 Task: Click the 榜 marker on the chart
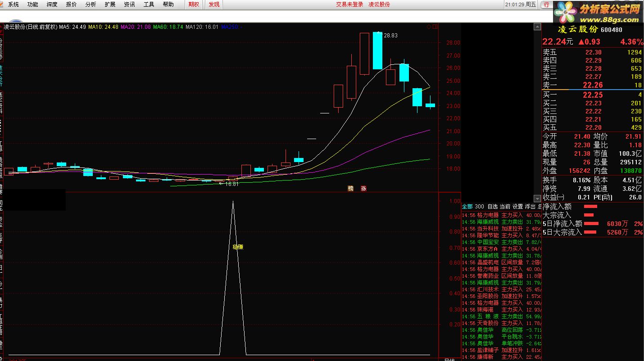click(x=350, y=189)
